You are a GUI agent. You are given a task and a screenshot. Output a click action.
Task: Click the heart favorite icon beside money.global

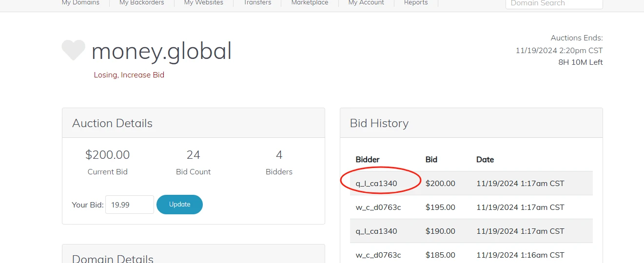pos(73,50)
